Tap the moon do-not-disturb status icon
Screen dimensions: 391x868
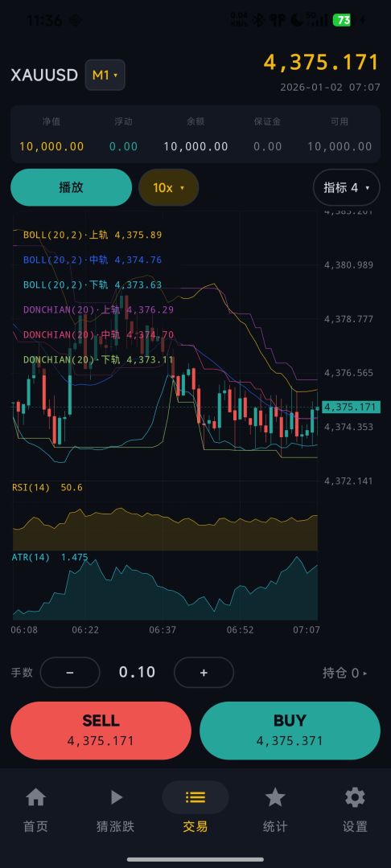(298, 20)
